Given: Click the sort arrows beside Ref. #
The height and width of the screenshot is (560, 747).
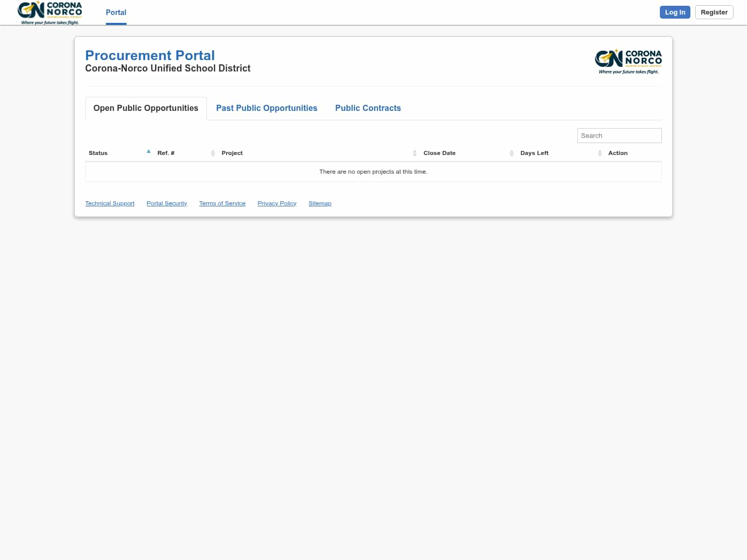Looking at the screenshot, I should click(x=212, y=153).
